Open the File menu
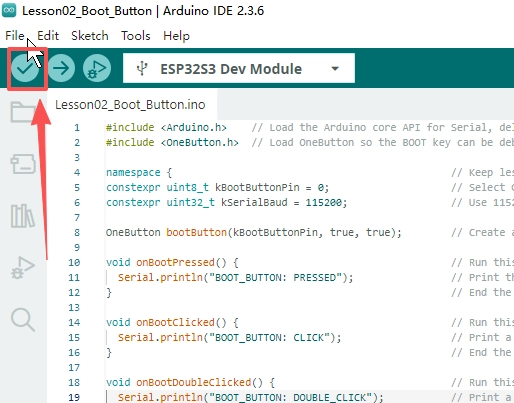The width and height of the screenshot is (514, 403). 15,35
